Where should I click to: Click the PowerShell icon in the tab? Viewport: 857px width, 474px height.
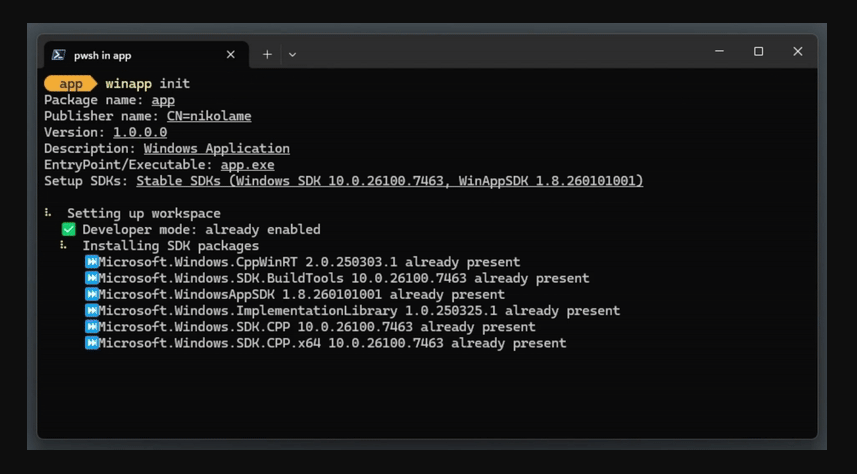pyautogui.click(x=59, y=55)
